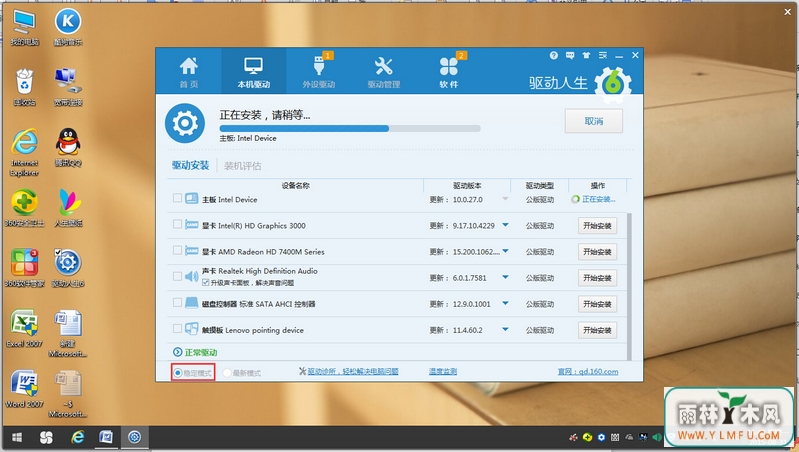This screenshot has height=452, width=799.
Task: Start install for Lenovo pointing device
Action: click(x=597, y=330)
